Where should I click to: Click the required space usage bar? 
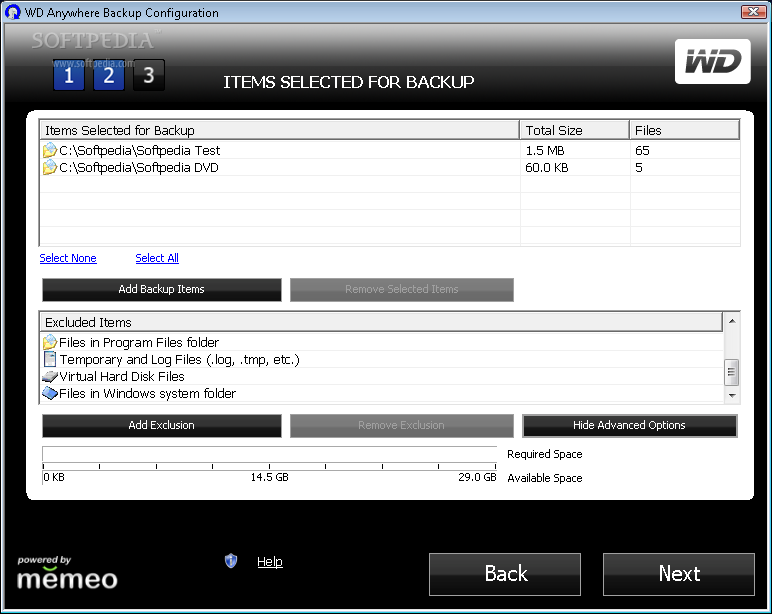pos(269,454)
